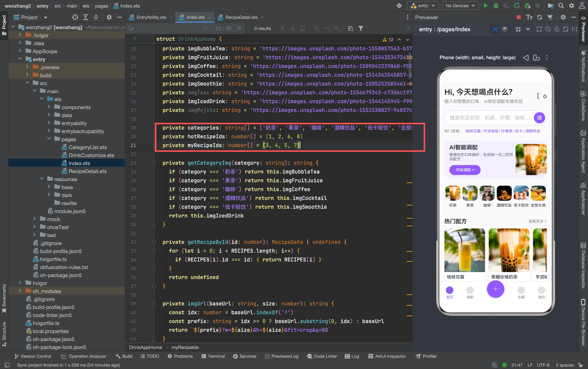
Task: Rotate the previewed phone with the back-triangle icon
Action: [x=526, y=58]
